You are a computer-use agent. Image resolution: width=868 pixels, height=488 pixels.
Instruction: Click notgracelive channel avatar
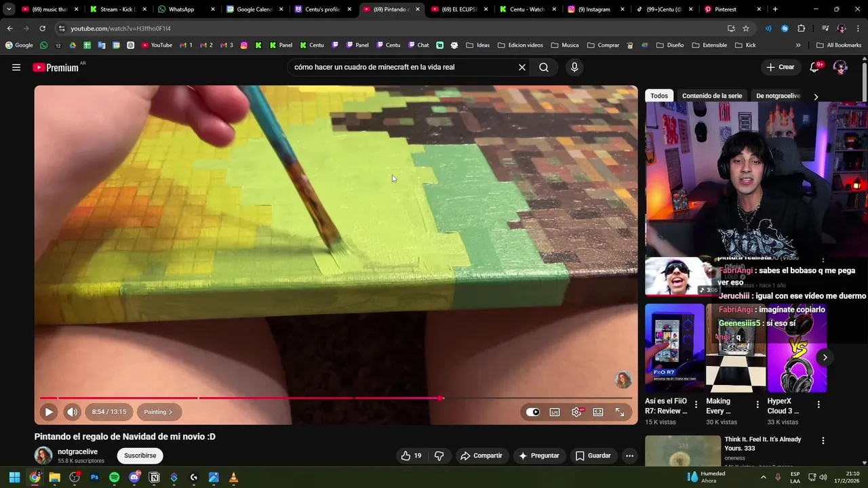tap(43, 455)
